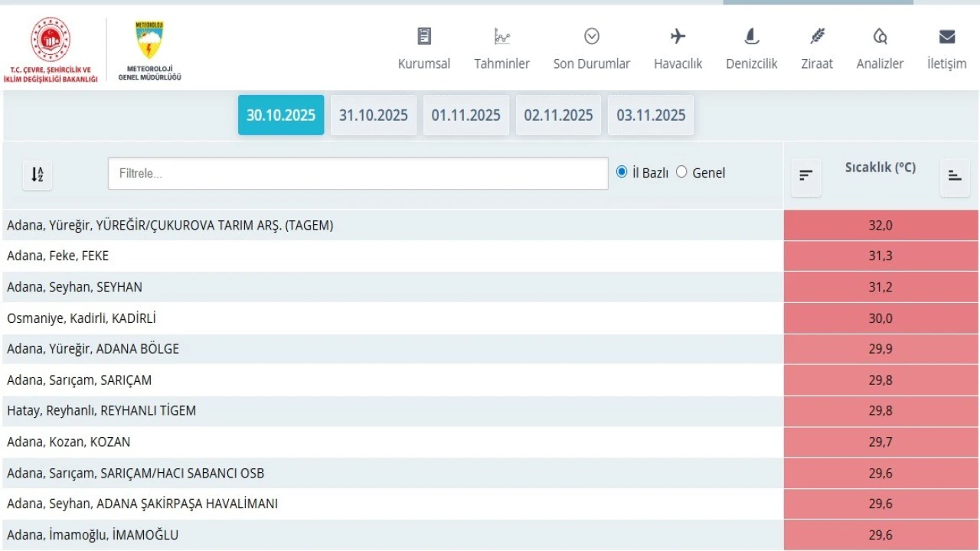The height and width of the screenshot is (551, 980).
Task: Sort temperature ascending with right sort icon
Action: 954,175
